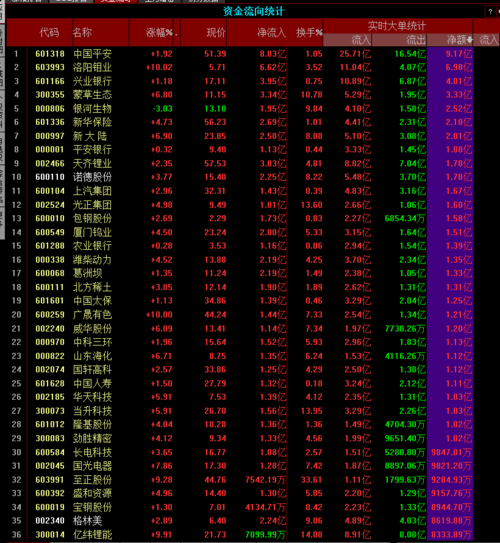The width and height of the screenshot is (500, 543).
Task: Click the 代码 column header
Action: (x=49, y=33)
